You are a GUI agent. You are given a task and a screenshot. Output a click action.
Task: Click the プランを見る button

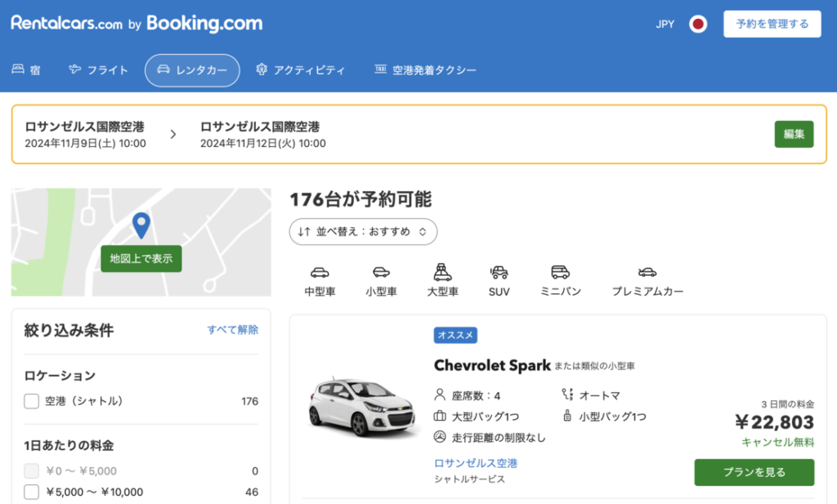[x=754, y=472]
